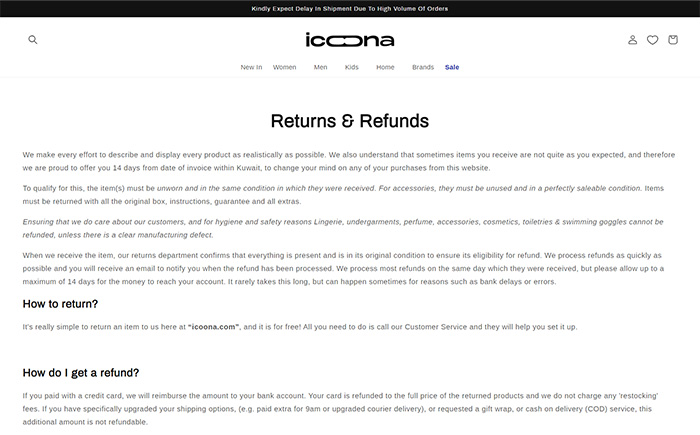700x435 pixels.
Task: Click the bold icoona.com text
Action: click(x=213, y=326)
